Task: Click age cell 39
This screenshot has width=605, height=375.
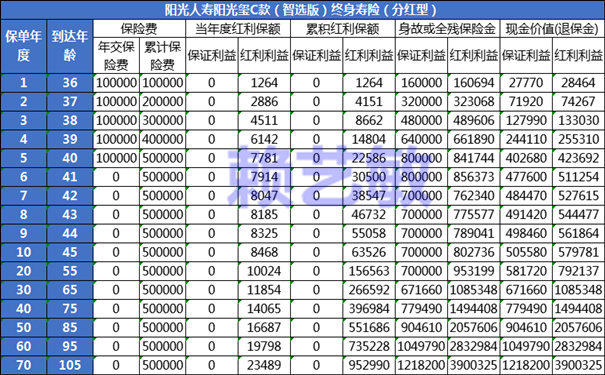Action: click(x=70, y=139)
